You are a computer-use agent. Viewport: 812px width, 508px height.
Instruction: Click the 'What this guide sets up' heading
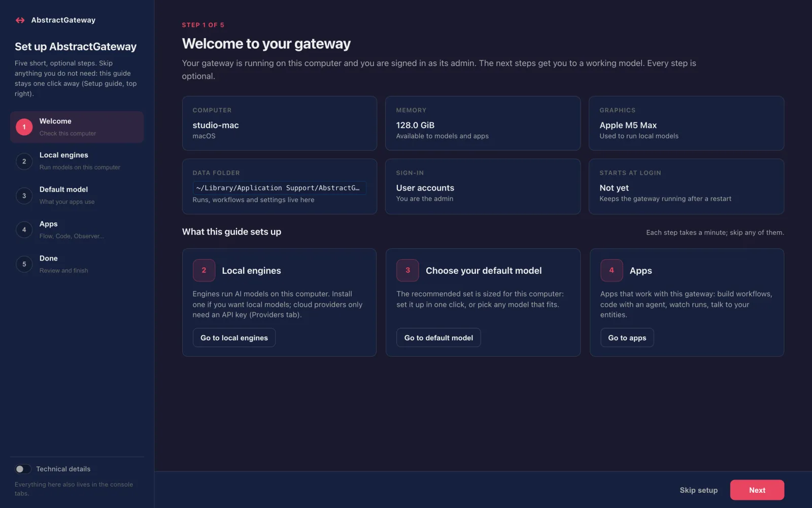pos(231,232)
